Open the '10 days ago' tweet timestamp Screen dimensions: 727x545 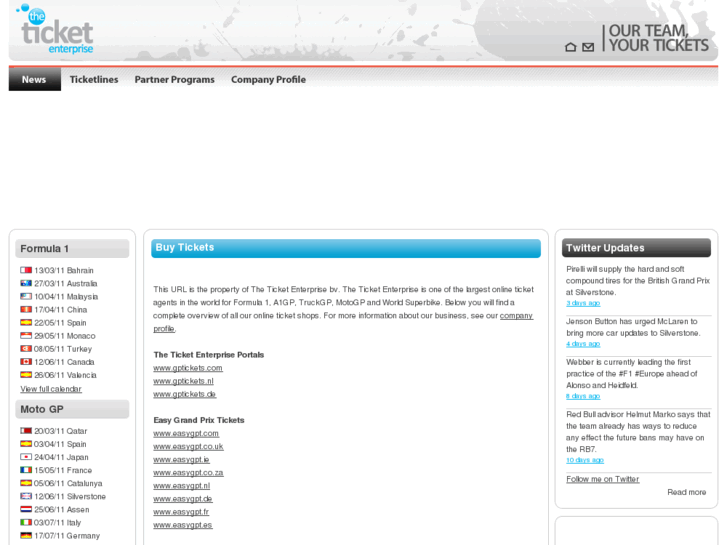(585, 460)
